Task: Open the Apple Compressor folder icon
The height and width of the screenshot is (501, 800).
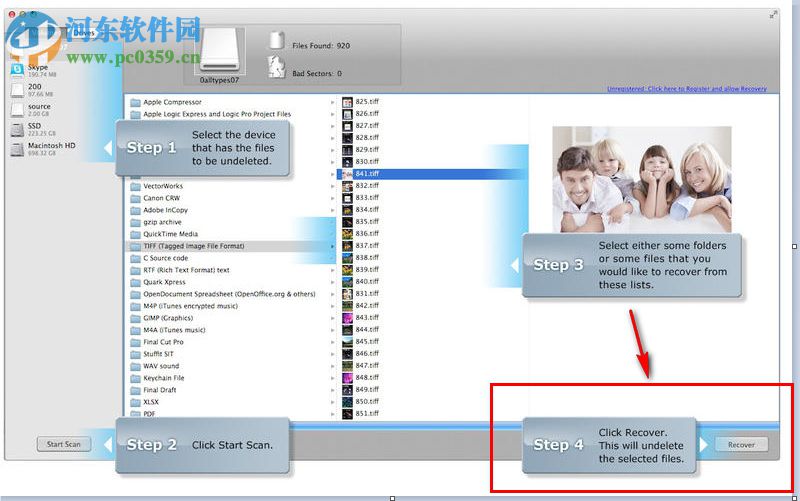Action: (x=135, y=103)
